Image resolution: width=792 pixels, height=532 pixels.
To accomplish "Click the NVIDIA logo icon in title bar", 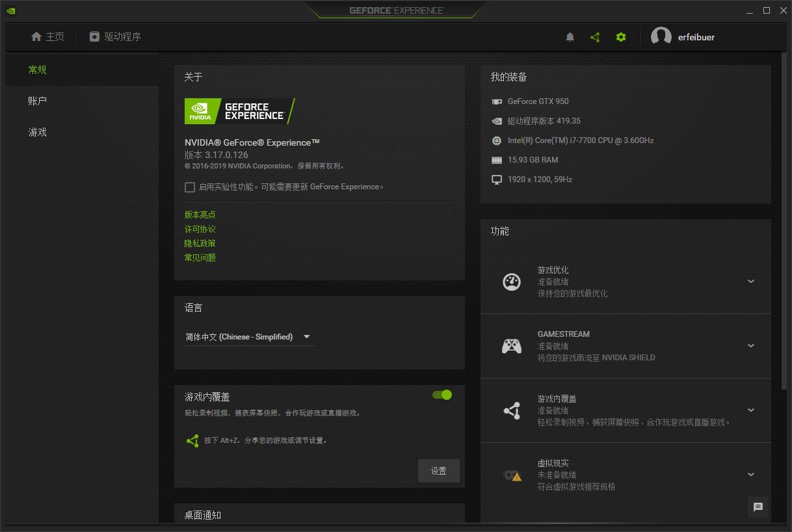I will 11,10.
